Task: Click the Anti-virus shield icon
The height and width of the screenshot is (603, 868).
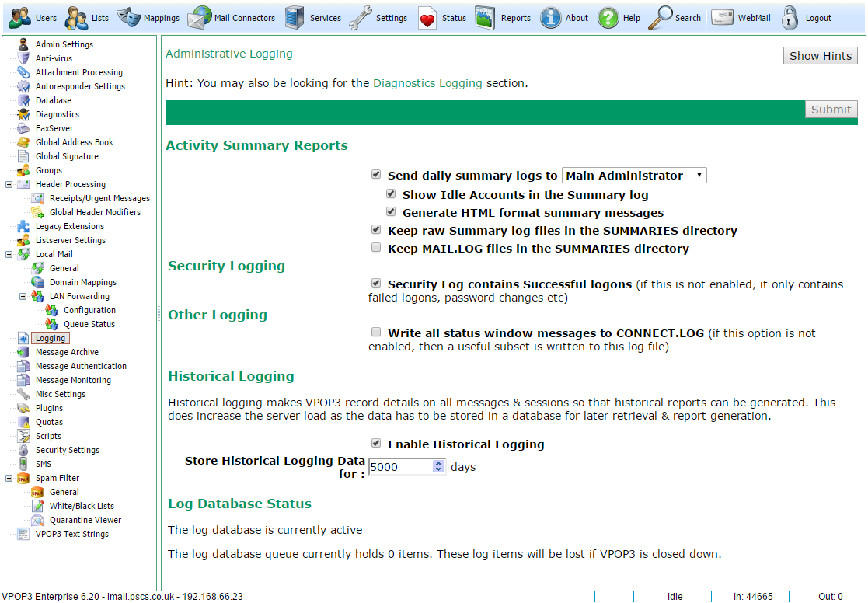Action: pos(23,58)
